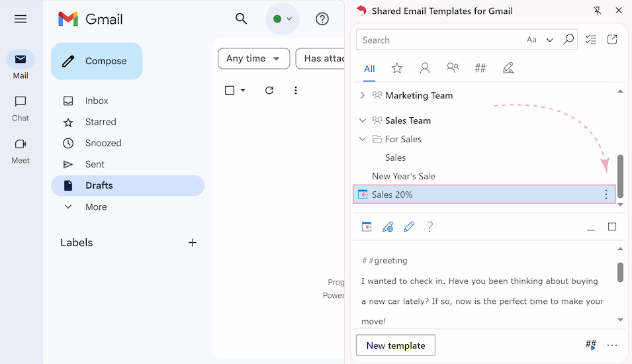Viewport: 632px width, 364px height.
Task: Switch to the All templates tab
Action: (369, 69)
